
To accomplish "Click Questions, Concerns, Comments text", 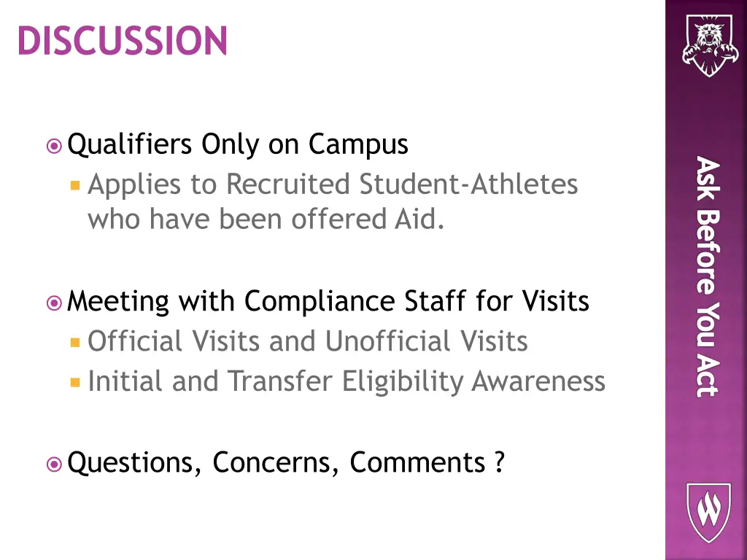I will [286, 462].
